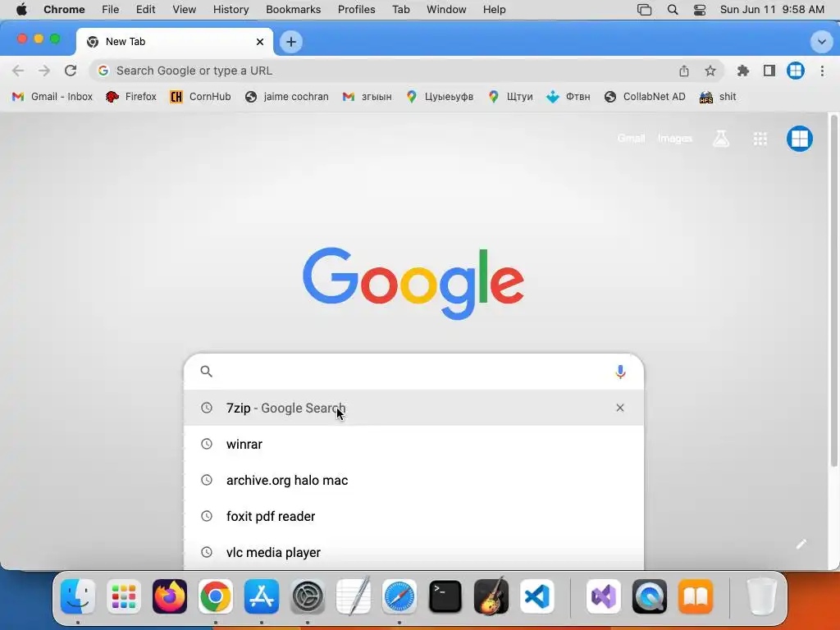Open Spotlight search in menu bar

coord(673,10)
